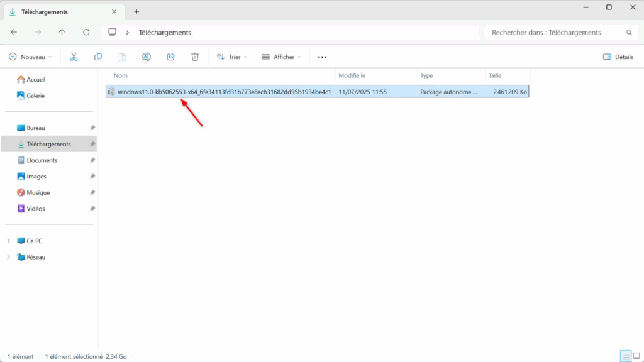Viewport: 644px width, 362px height.
Task: Click the Share icon in toolbar
Action: [x=171, y=57]
